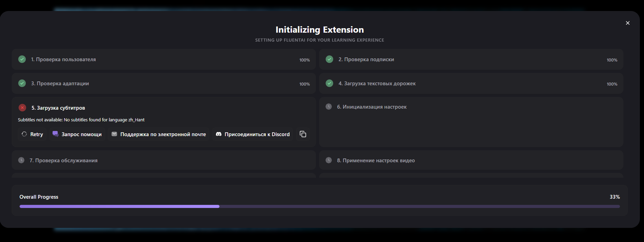This screenshot has width=644, height=242.
Task: Select the 4. Загрузка текстовых дорожек label
Action: [377, 84]
